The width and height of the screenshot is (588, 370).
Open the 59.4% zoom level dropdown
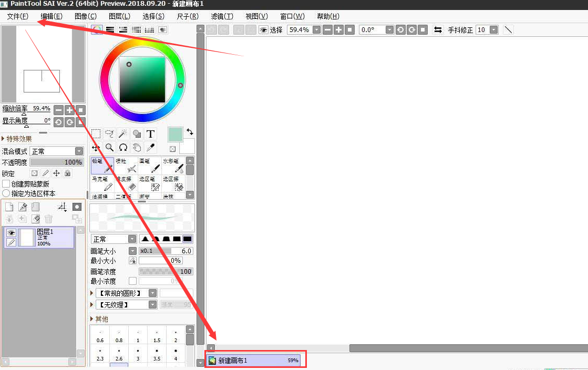[x=317, y=29]
